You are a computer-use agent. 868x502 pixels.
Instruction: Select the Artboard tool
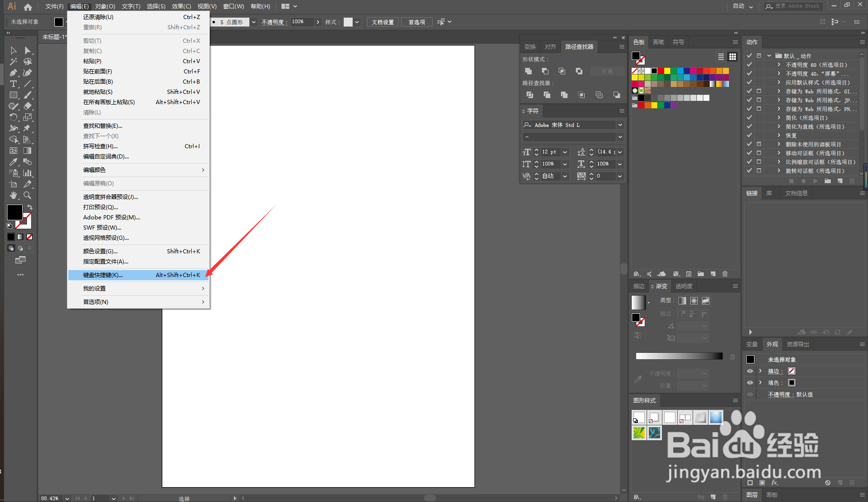(13, 184)
